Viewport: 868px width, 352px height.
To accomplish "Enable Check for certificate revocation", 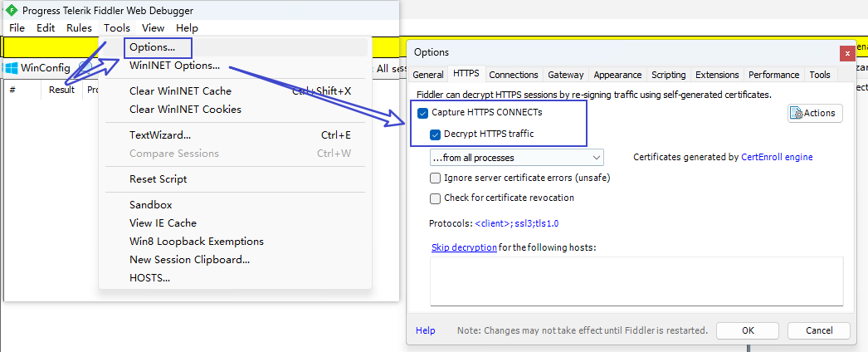I will point(436,198).
